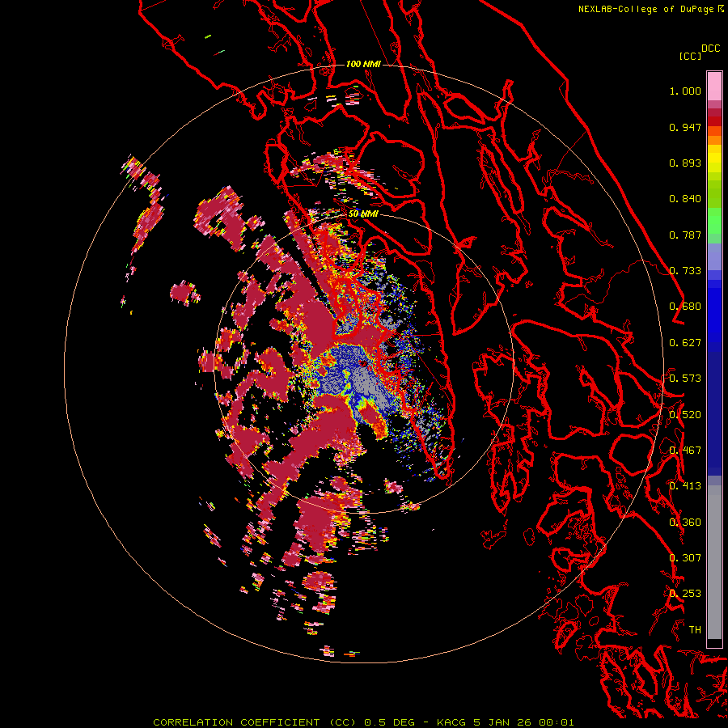Image resolution: width=728 pixels, height=728 pixels.
Task: Select the 0.307 scale value
Action: pos(685,558)
